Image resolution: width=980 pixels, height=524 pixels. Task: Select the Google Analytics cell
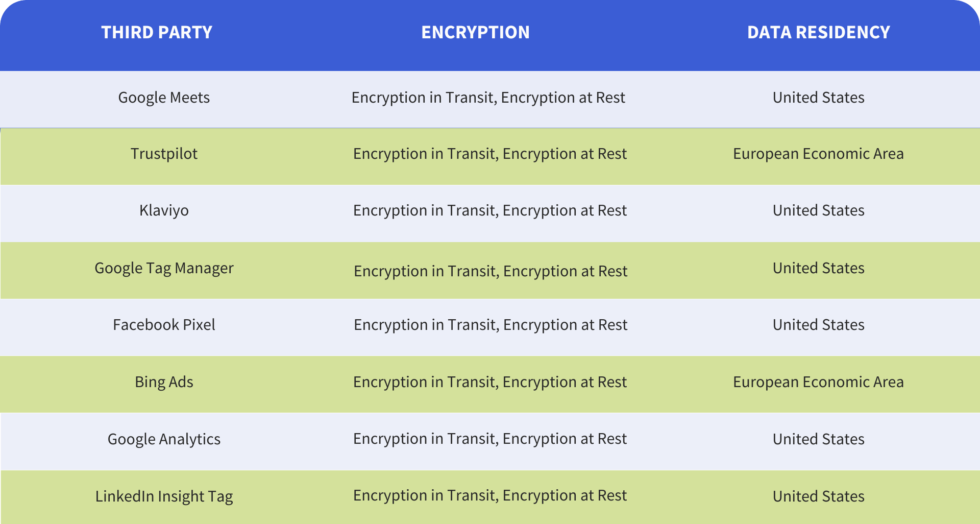tap(164, 439)
